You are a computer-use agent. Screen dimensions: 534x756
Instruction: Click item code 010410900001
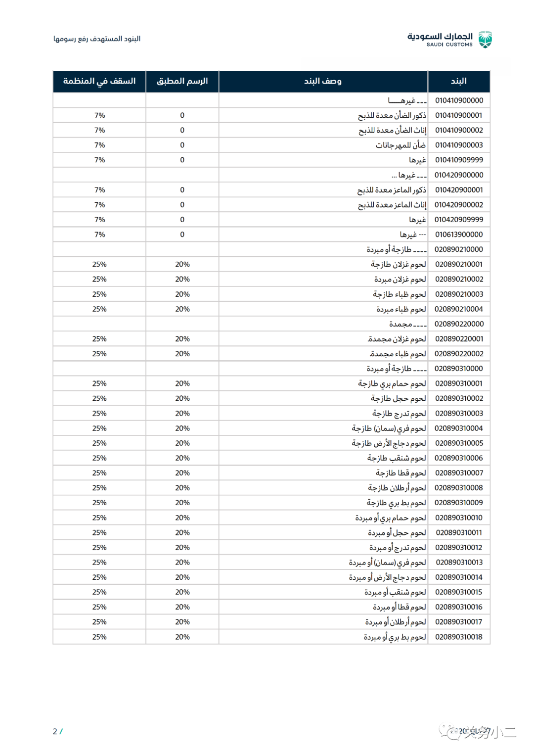(x=458, y=115)
